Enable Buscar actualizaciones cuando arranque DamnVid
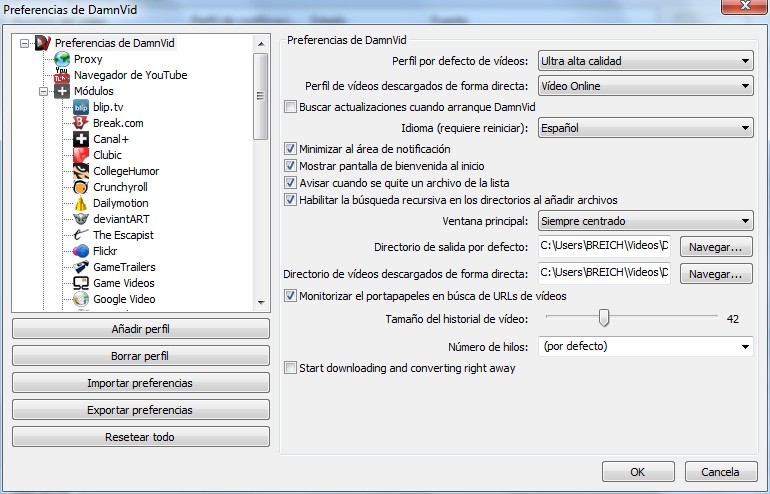This screenshot has height=494, width=770. click(x=290, y=107)
